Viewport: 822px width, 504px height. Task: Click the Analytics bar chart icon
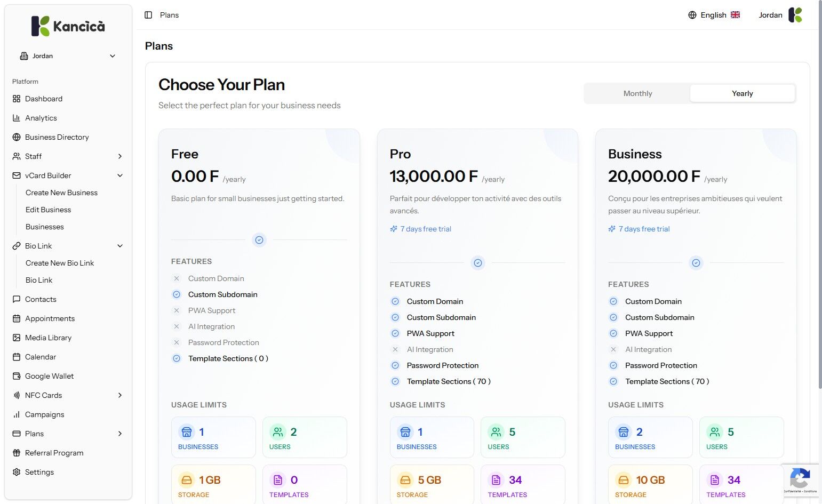click(17, 118)
